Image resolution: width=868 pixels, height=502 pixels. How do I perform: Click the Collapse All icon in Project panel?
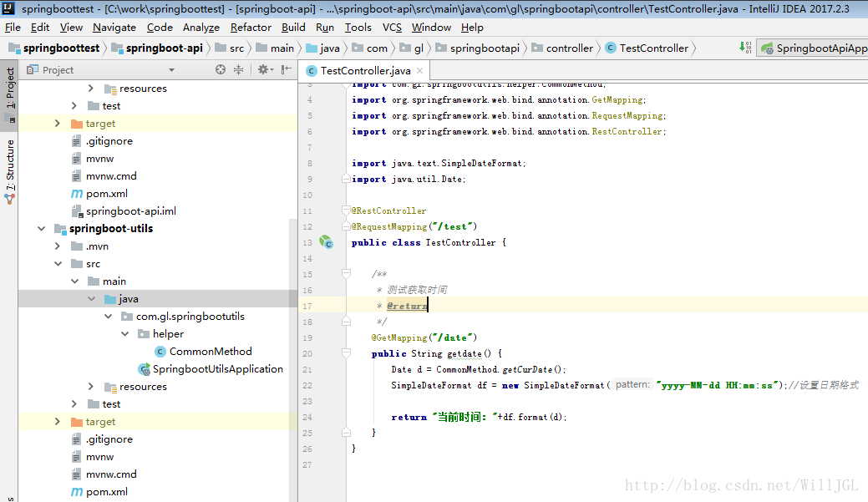239,70
